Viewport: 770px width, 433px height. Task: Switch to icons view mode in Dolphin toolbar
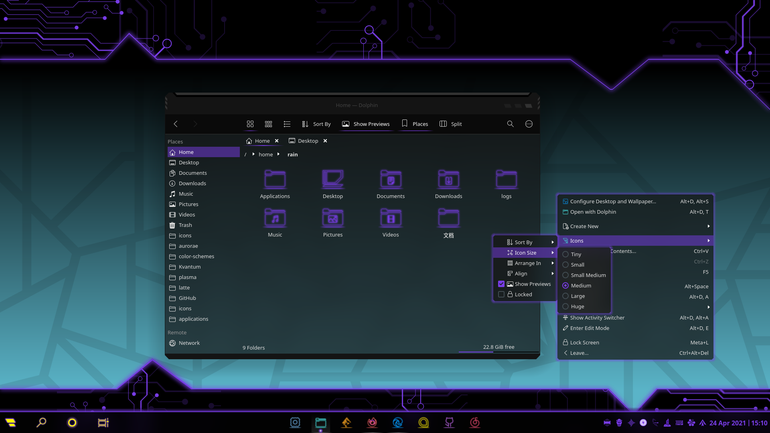click(250, 124)
